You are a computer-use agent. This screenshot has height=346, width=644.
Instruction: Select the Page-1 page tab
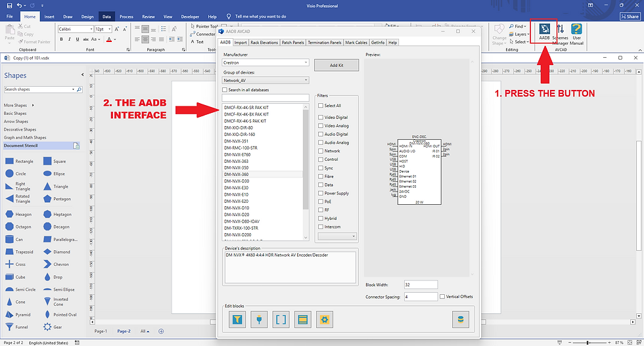pos(101,331)
